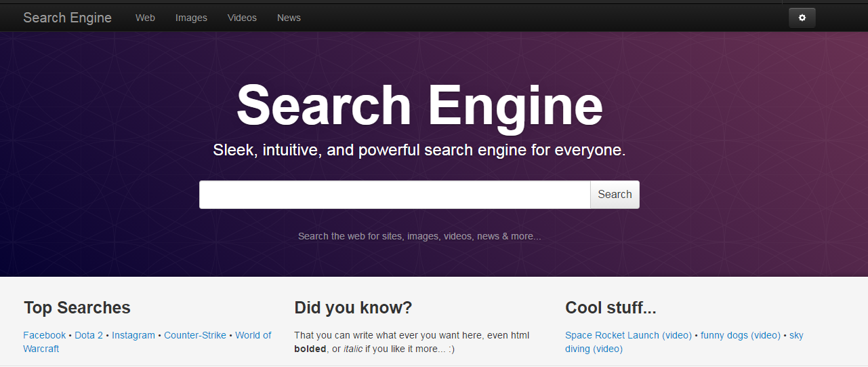Image resolution: width=868 pixels, height=367 pixels.
Task: Click the Cool stuff heading
Action: 611,307
